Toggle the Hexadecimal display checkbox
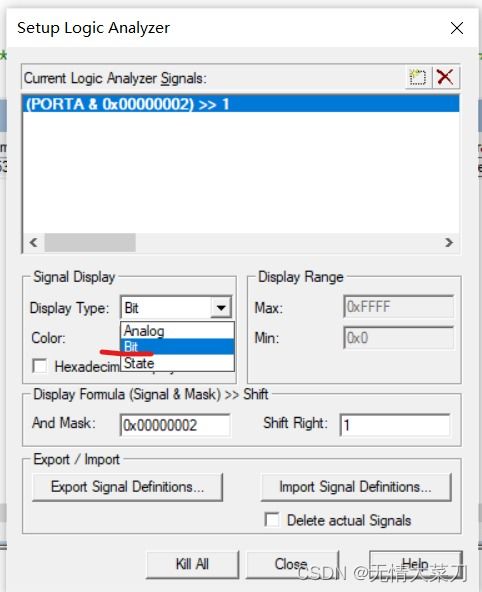Image resolution: width=482 pixels, height=592 pixels. click(40, 366)
